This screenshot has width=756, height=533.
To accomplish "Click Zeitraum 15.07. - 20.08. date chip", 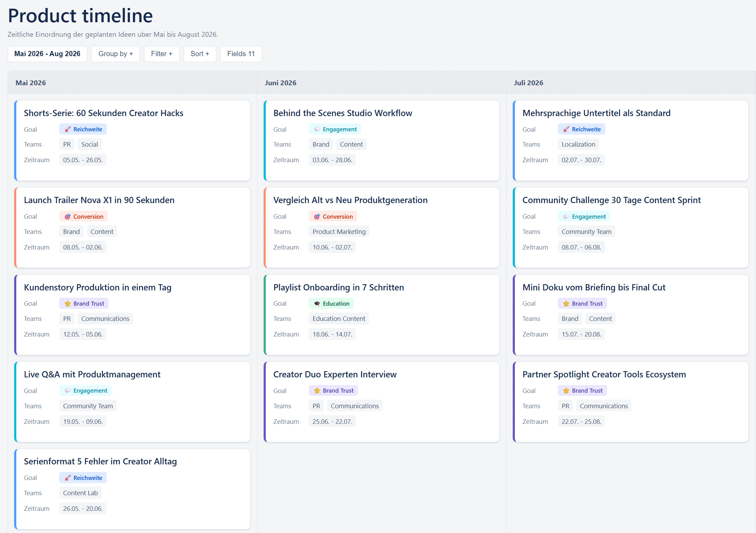I will pyautogui.click(x=581, y=334).
